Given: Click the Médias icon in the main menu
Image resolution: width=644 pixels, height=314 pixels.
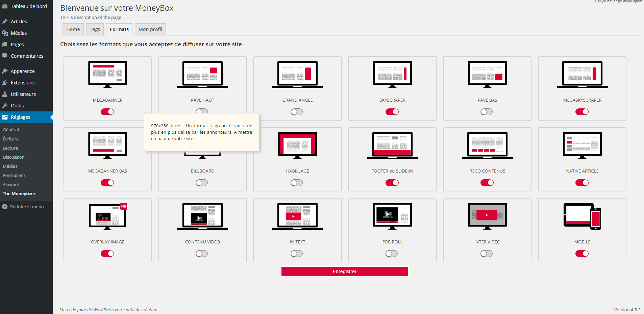Looking at the screenshot, I should click(5, 33).
